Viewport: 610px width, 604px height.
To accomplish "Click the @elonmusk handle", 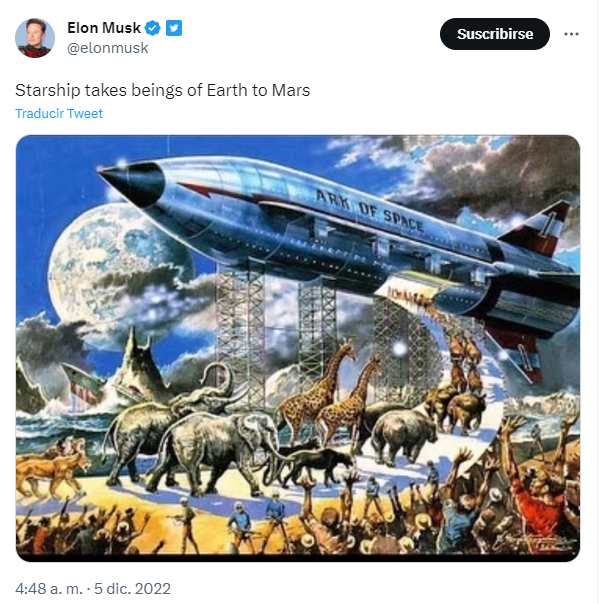I will click(108, 48).
